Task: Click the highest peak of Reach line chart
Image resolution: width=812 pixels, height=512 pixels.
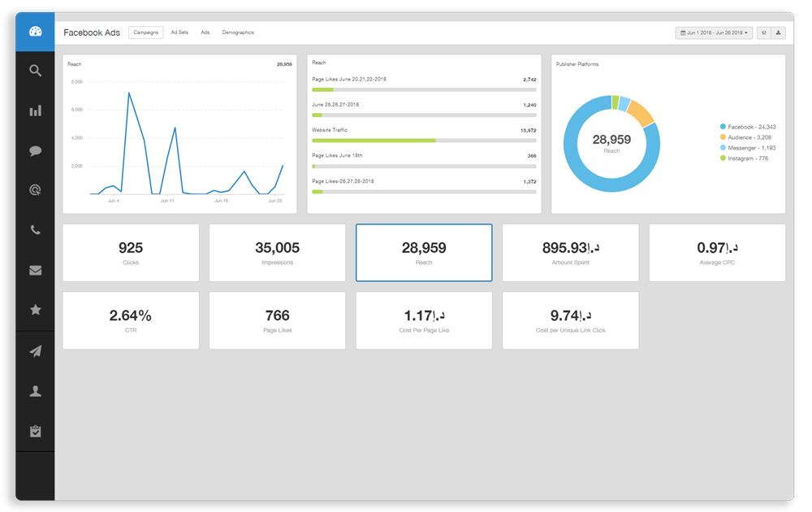Action: tap(128, 93)
